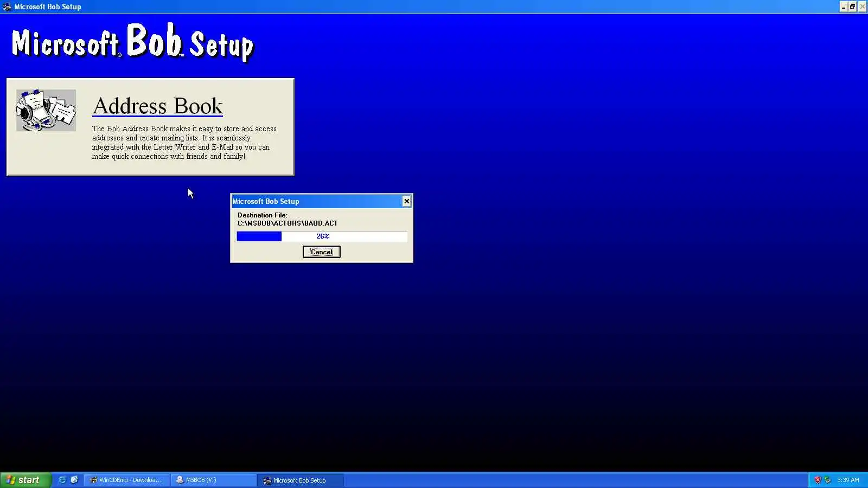Screen dimensions: 868x488
Task: Click the Address Book rolodex illustration
Action: point(46,110)
